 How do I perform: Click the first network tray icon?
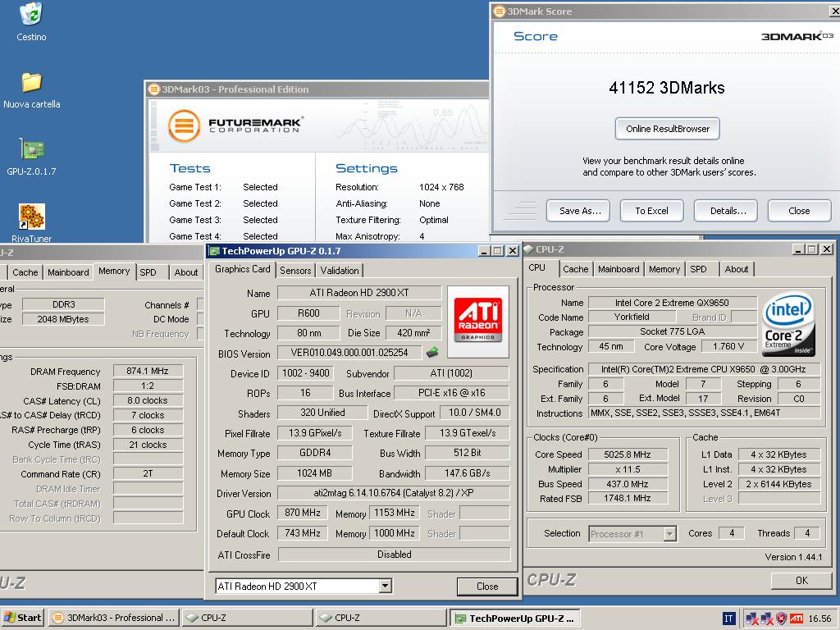tap(752, 619)
